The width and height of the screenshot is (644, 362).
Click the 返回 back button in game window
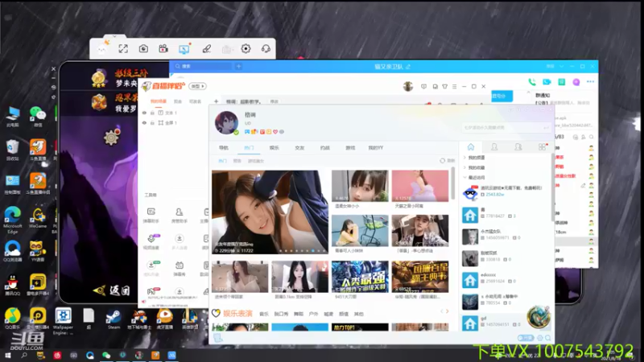(112, 290)
